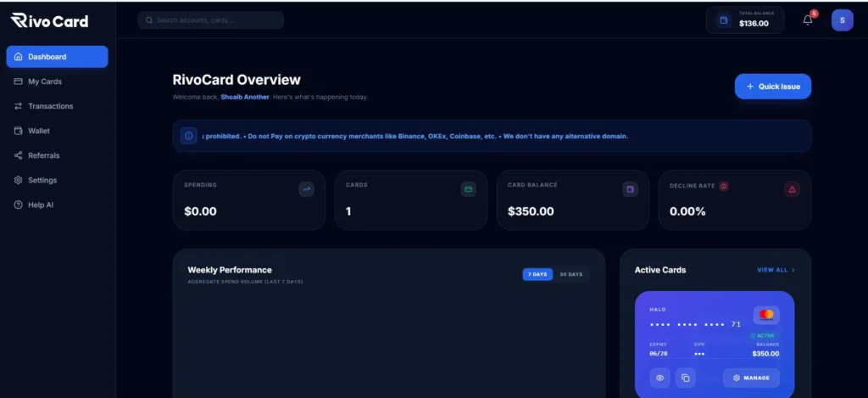Screen dimensions: 868x398
Task: Select the 7 Days range toggle
Action: coord(537,274)
